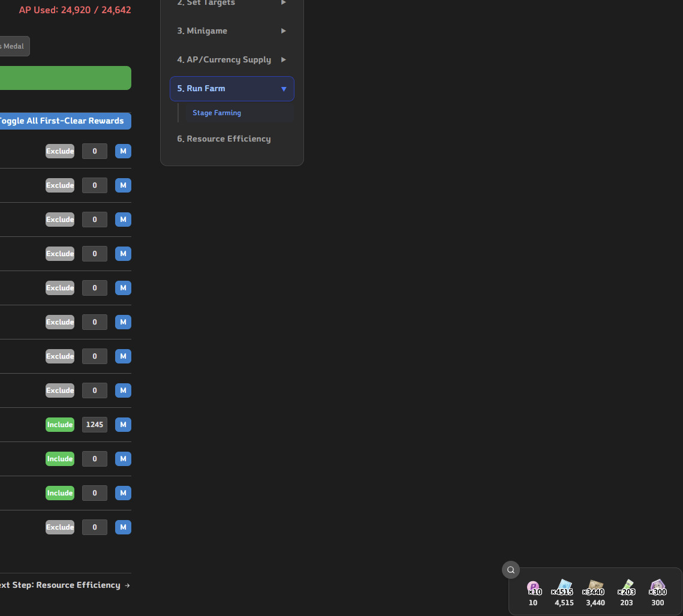The height and width of the screenshot is (616, 683).
Task: Click the value 203 in the currency panel
Action: point(627,603)
